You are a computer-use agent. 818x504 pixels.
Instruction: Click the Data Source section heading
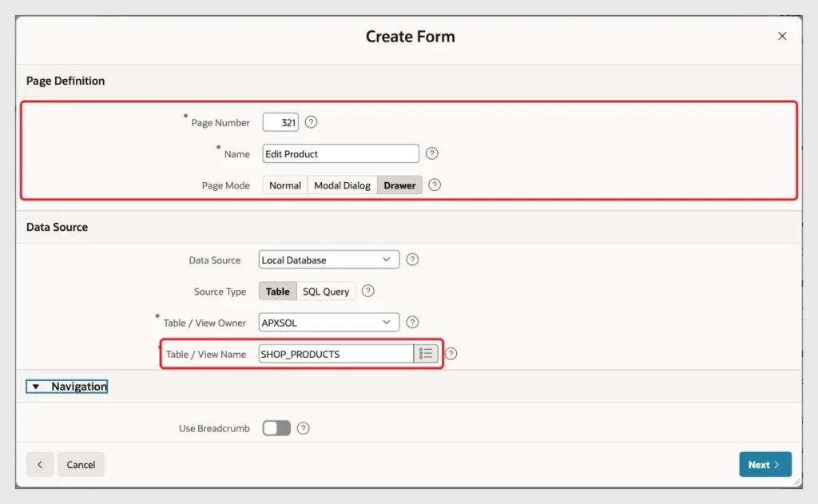click(57, 227)
